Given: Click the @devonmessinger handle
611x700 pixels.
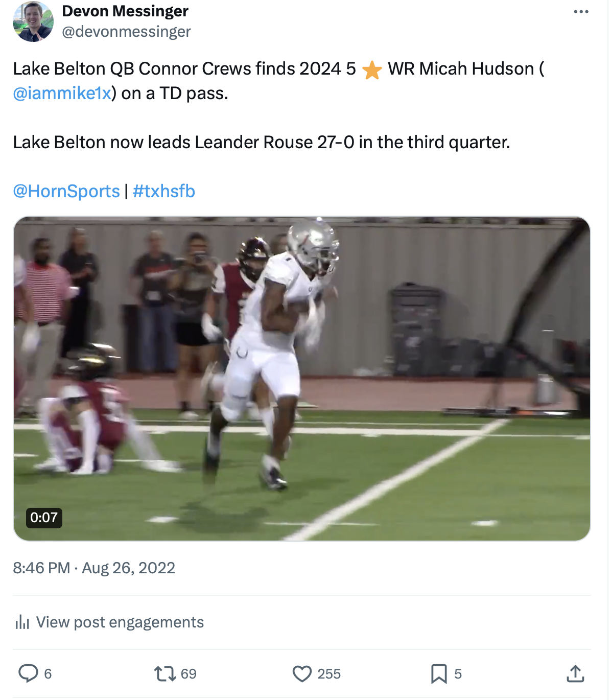Looking at the screenshot, I should pos(126,32).
